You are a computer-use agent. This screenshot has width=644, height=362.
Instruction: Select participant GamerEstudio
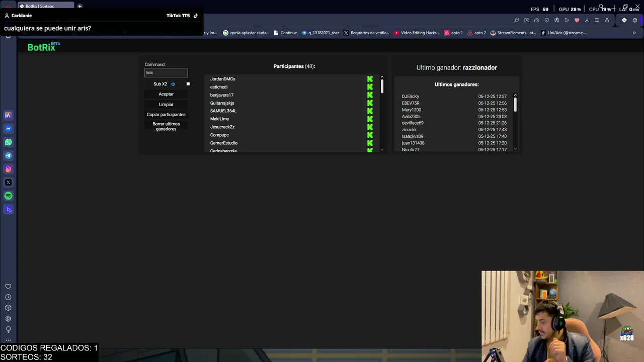[x=224, y=143]
